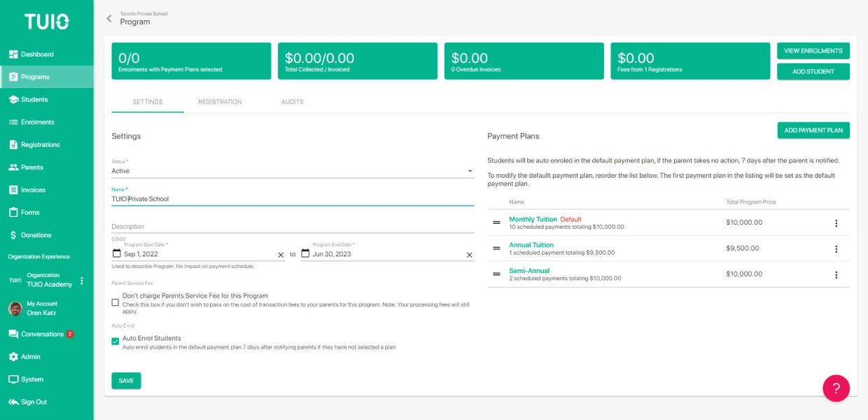Open Students in the sidebar
This screenshot has width=868, height=420.
[x=46, y=99]
